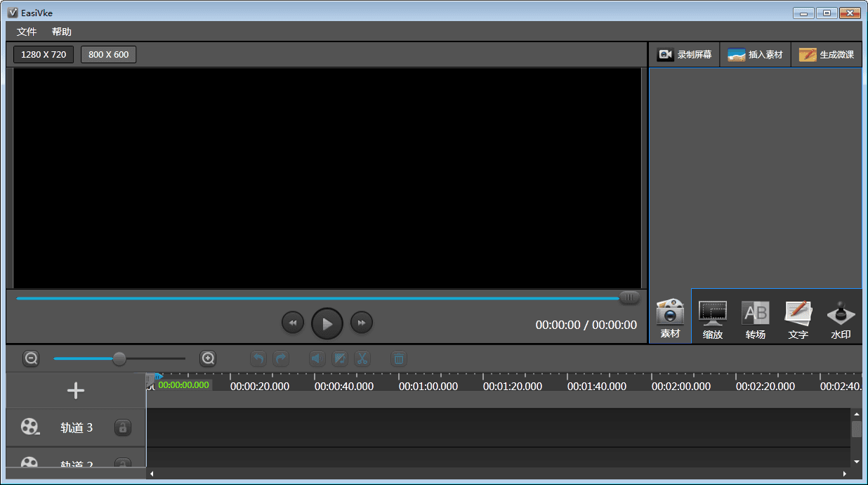Click the undo arrow icon

[x=258, y=358]
